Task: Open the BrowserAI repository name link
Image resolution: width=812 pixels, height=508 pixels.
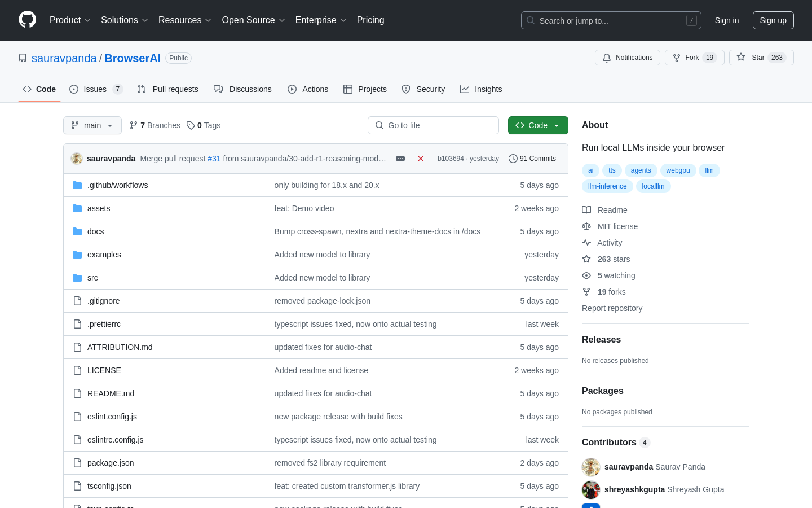Action: click(x=133, y=58)
